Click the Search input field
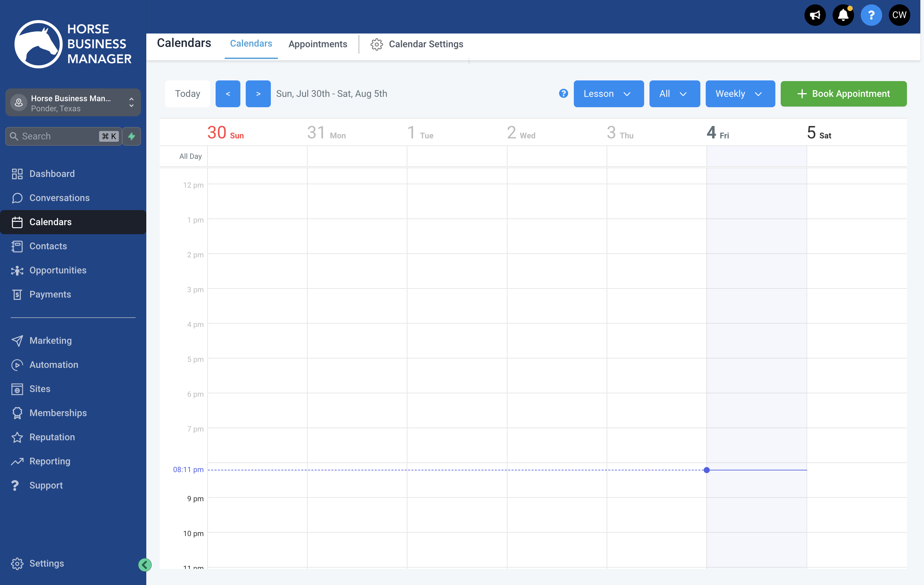The height and width of the screenshot is (585, 924). (64, 136)
